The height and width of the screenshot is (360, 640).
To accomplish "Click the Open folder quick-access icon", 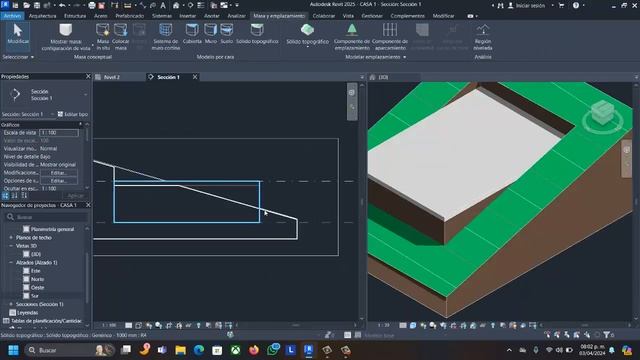I will 27,5.
